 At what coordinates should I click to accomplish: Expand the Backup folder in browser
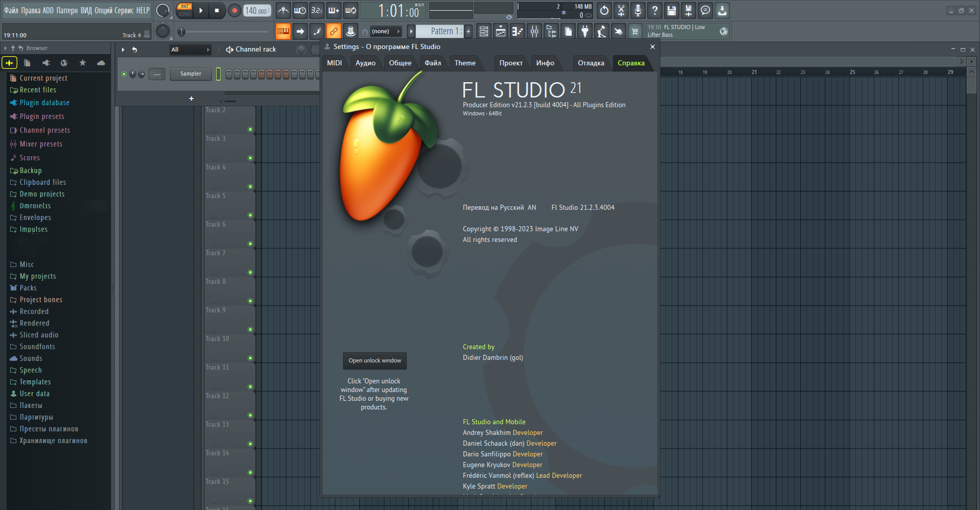[x=31, y=171]
